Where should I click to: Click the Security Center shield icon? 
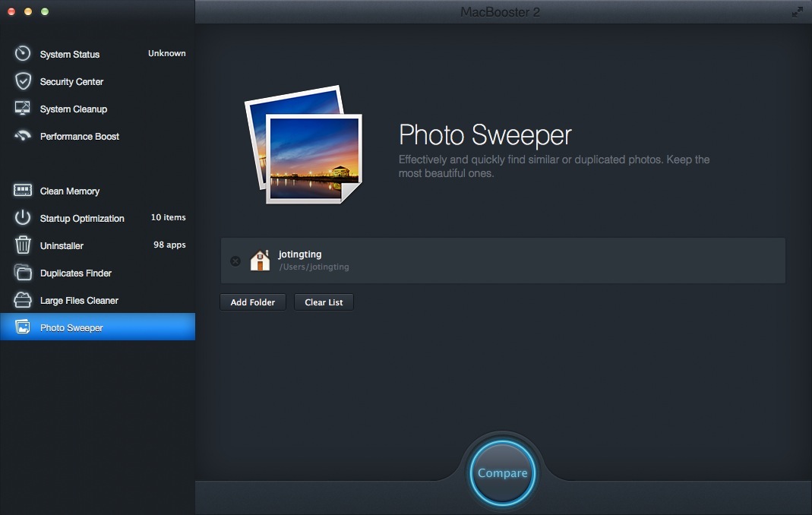(x=23, y=81)
